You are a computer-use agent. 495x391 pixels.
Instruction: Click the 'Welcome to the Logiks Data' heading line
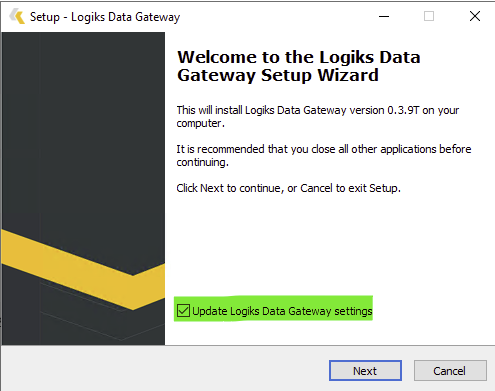coord(299,57)
